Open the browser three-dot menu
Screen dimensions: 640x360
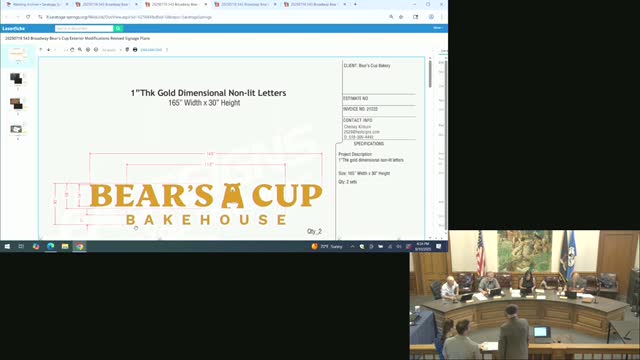click(442, 17)
